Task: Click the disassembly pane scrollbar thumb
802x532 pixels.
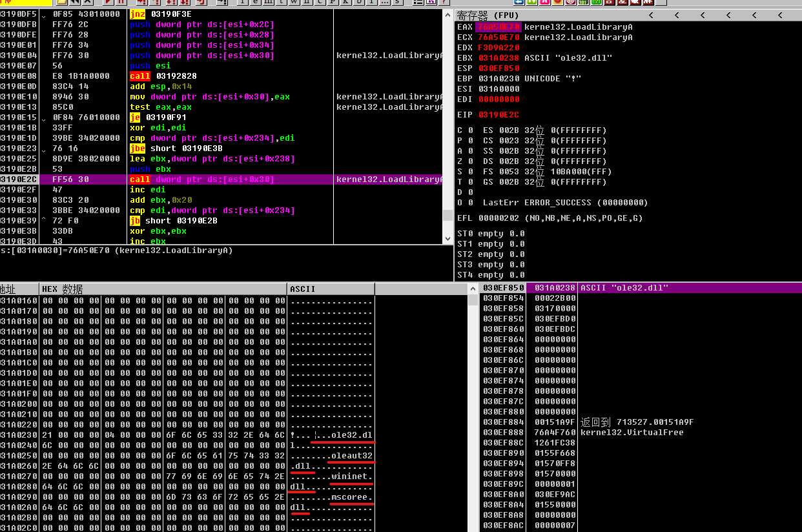Action: pos(448,215)
